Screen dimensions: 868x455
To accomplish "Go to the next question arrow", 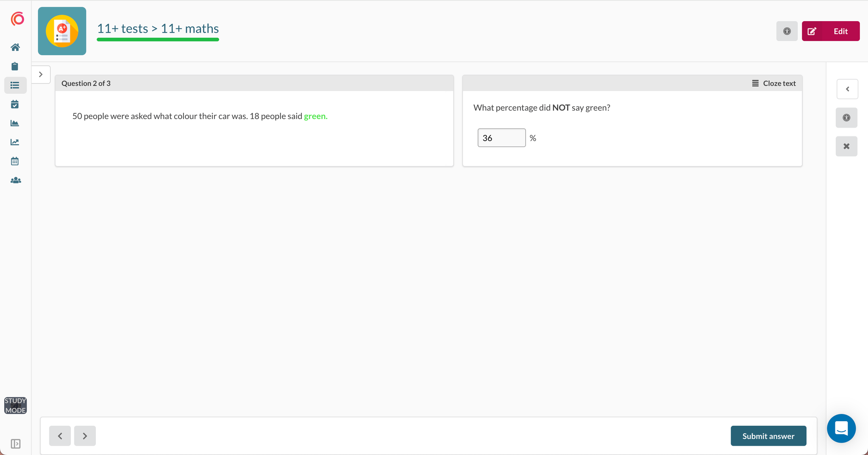I will click(x=85, y=436).
